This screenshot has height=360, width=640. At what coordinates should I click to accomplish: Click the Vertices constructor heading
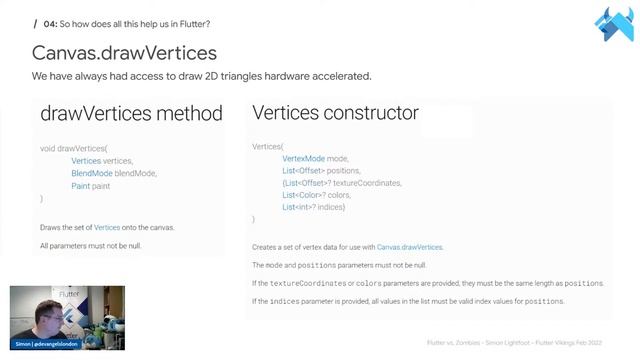(336, 113)
